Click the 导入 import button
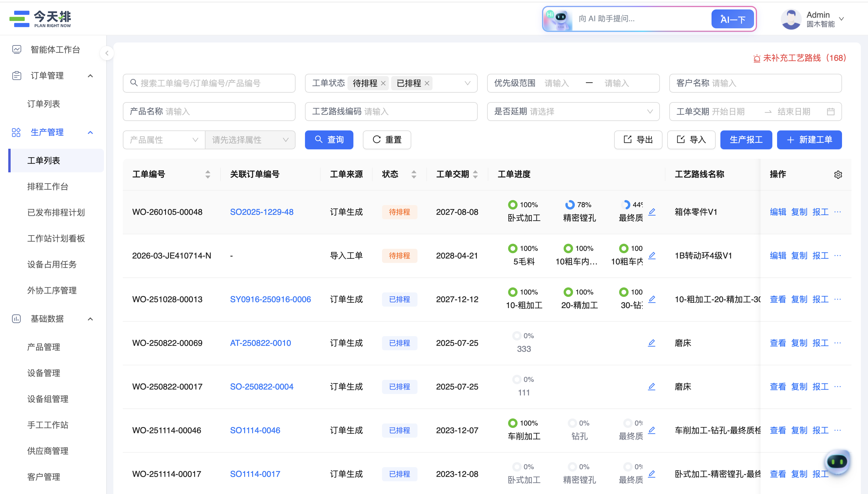 click(x=691, y=140)
